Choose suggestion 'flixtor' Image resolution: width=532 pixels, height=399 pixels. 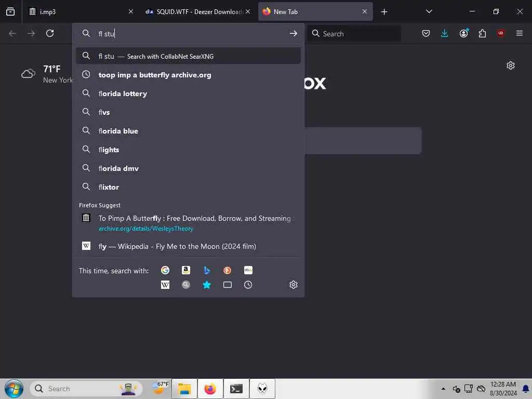(x=188, y=187)
